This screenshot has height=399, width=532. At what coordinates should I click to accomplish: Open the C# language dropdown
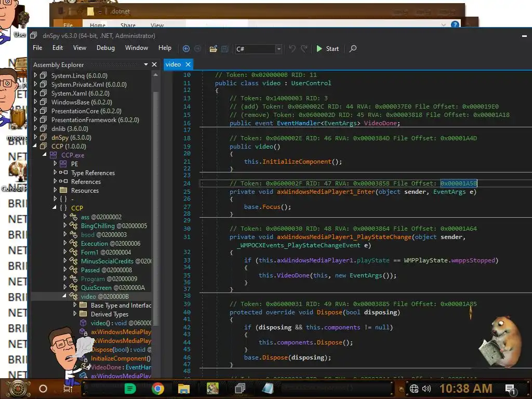pos(259,49)
